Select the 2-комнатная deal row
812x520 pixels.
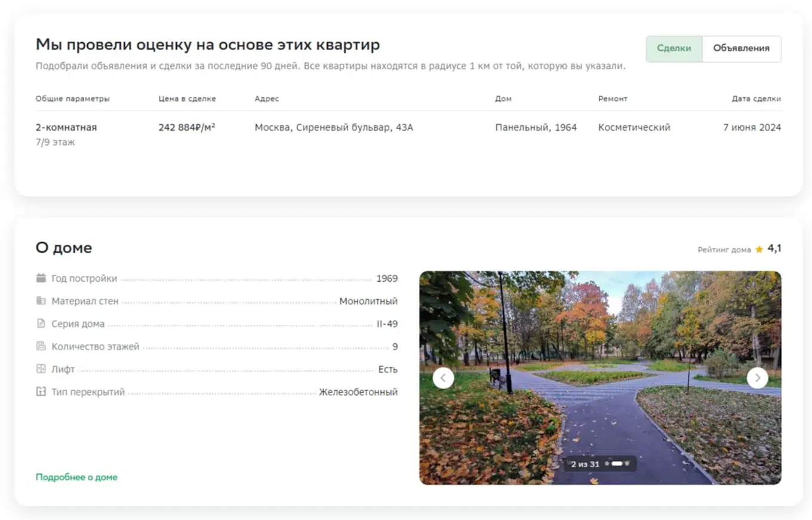[408, 135]
